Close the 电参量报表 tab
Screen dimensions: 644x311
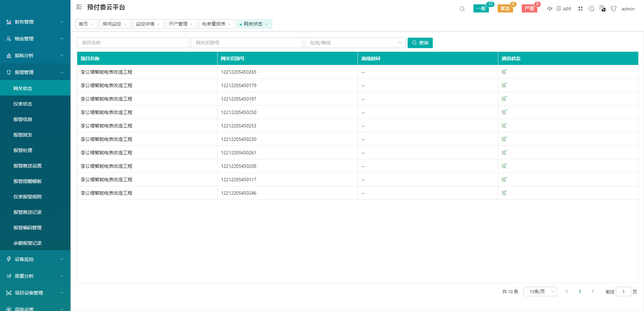[229, 24]
